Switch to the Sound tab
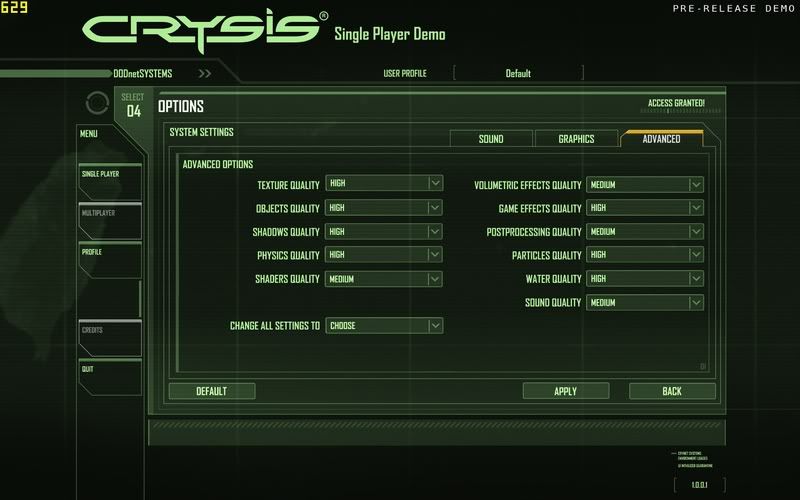 coord(491,139)
